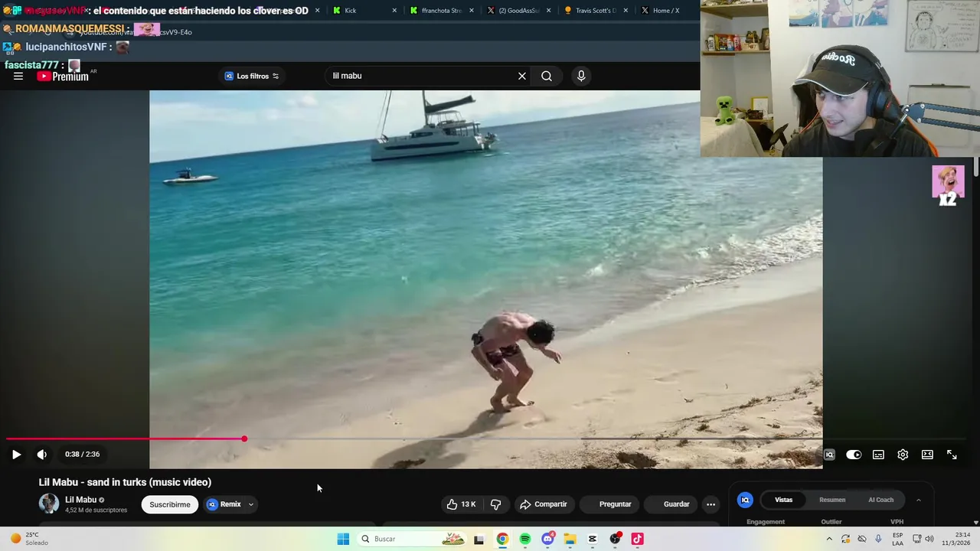Select the Resumen tab in vidIQ panel
The image size is (980, 551).
pyautogui.click(x=832, y=500)
